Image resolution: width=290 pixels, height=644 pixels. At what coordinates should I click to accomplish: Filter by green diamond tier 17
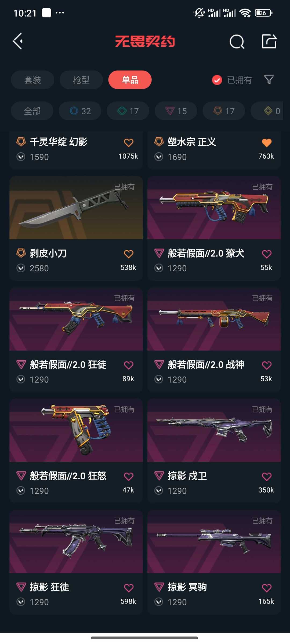pos(128,111)
